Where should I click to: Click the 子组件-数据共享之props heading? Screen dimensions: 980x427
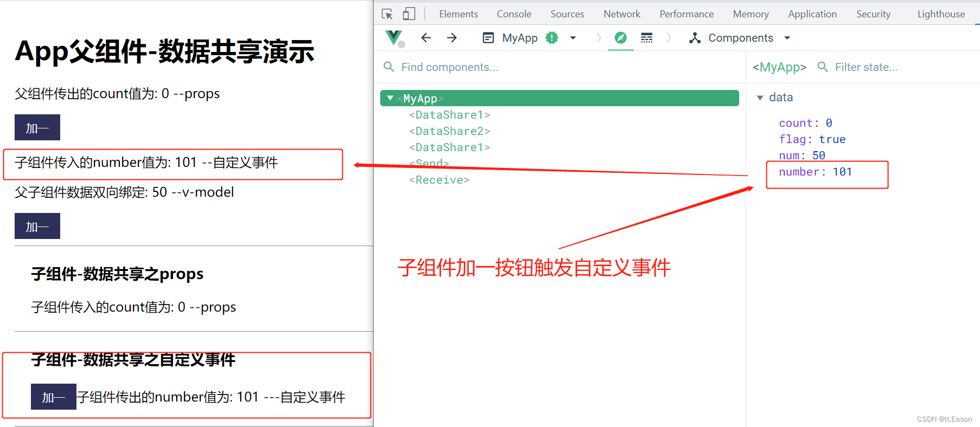coord(117,274)
